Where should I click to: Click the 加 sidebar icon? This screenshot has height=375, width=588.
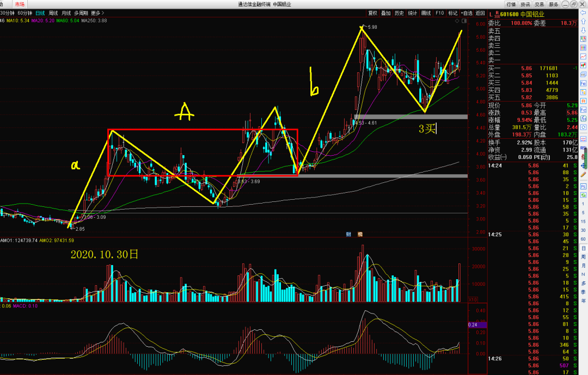pos(583,119)
